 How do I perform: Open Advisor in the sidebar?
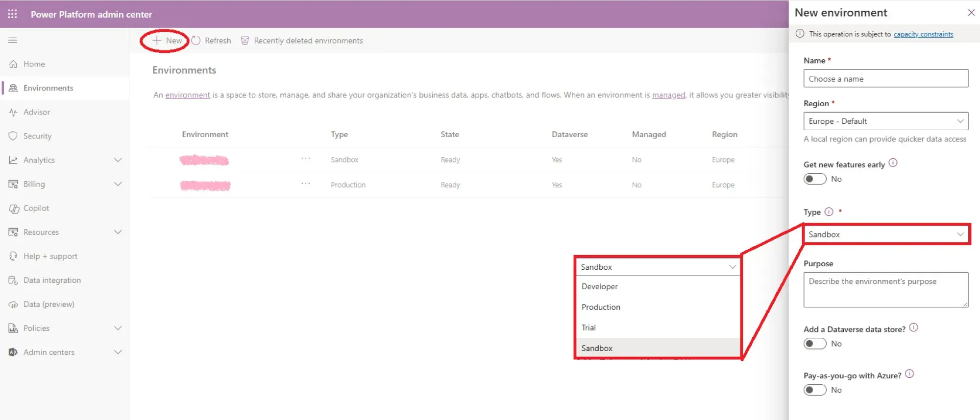click(x=65, y=112)
